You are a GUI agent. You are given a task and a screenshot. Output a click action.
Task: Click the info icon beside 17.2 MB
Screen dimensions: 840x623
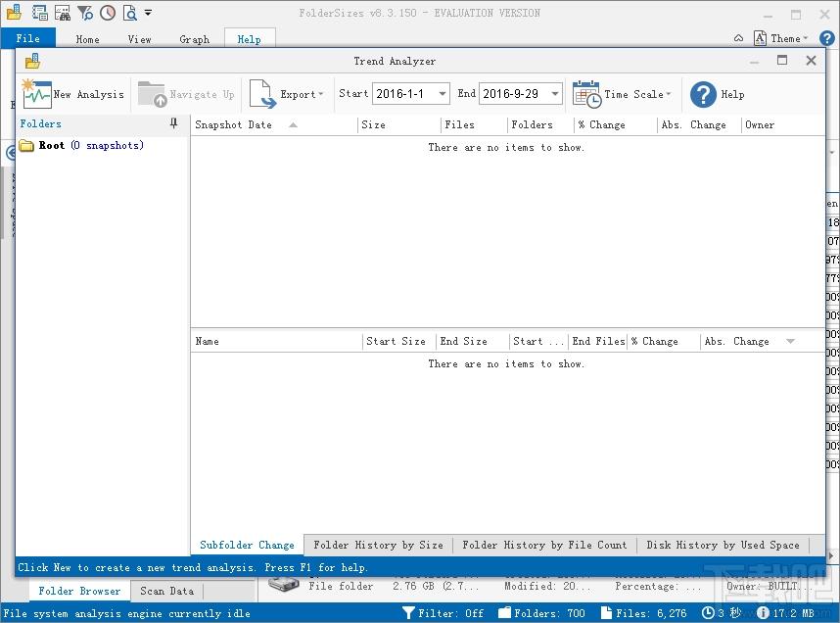pos(763,613)
